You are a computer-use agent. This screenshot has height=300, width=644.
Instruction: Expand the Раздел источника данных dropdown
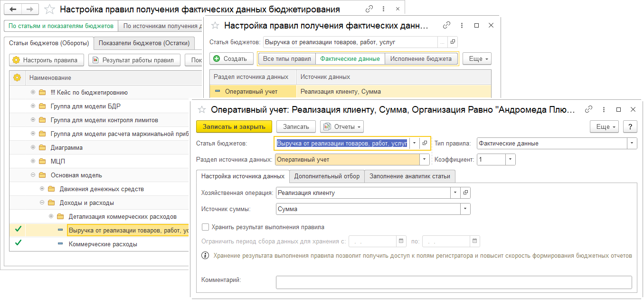(425, 160)
